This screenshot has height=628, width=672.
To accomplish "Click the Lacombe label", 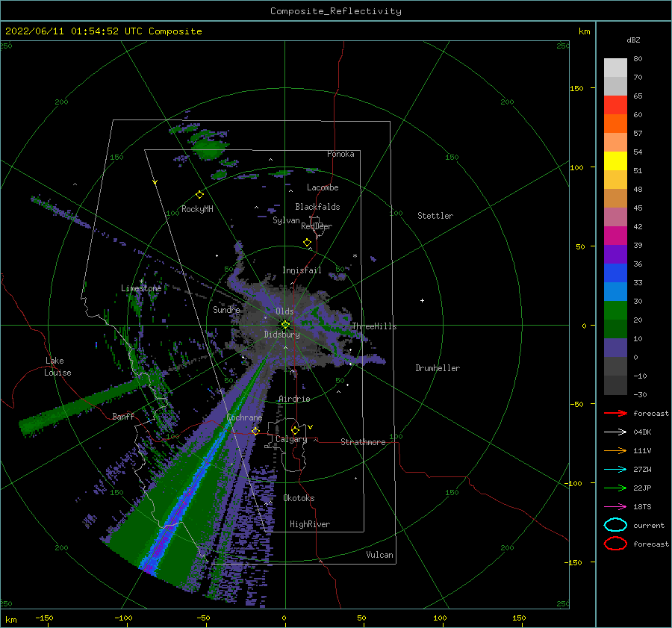I will [323, 187].
